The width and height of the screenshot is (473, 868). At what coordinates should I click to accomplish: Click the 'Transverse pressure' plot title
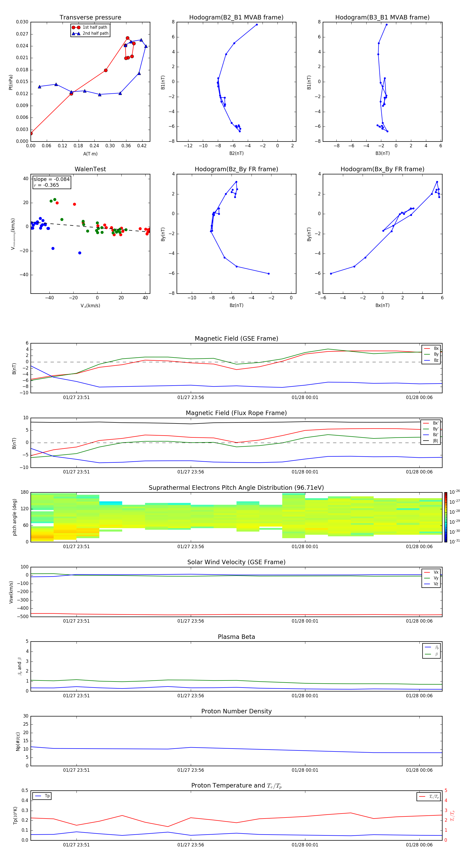(x=90, y=17)
